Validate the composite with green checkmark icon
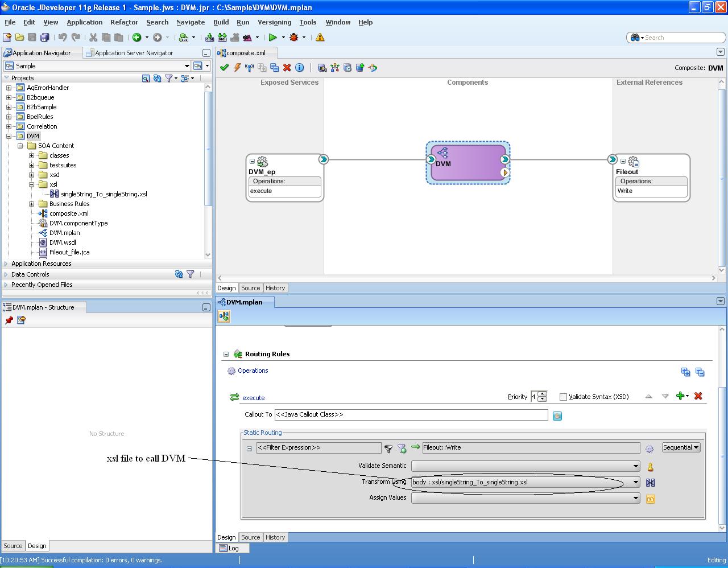 point(224,67)
